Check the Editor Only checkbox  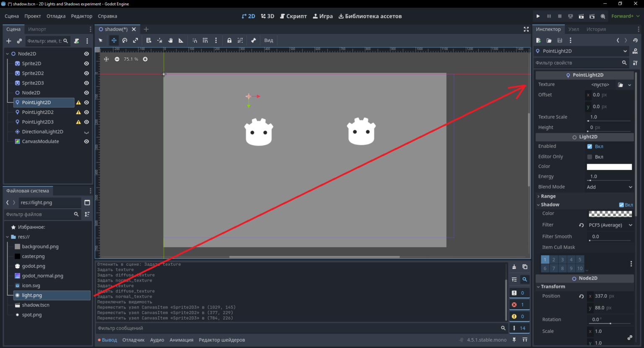pyautogui.click(x=589, y=157)
